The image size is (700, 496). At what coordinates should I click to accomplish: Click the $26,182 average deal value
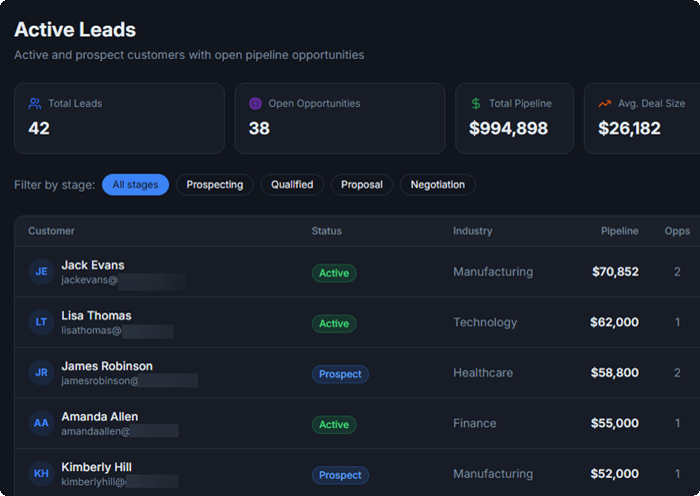(629, 128)
